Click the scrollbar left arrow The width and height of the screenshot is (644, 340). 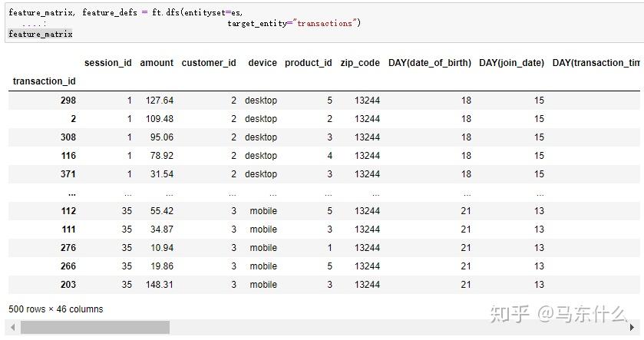point(13,328)
